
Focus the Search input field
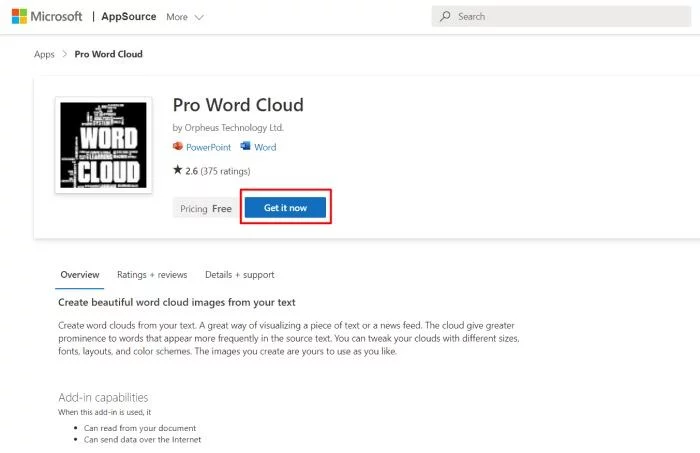561,17
